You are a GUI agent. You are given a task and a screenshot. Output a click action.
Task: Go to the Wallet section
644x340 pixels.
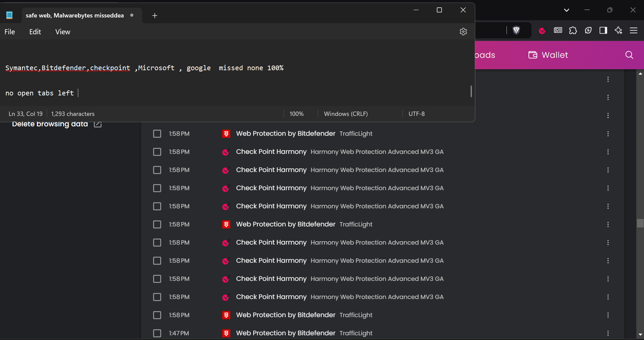(x=548, y=55)
